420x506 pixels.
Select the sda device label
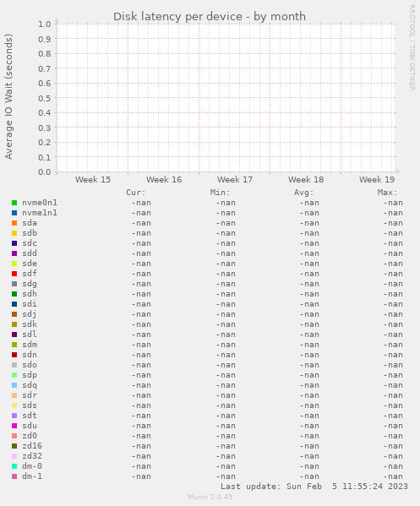(x=30, y=223)
